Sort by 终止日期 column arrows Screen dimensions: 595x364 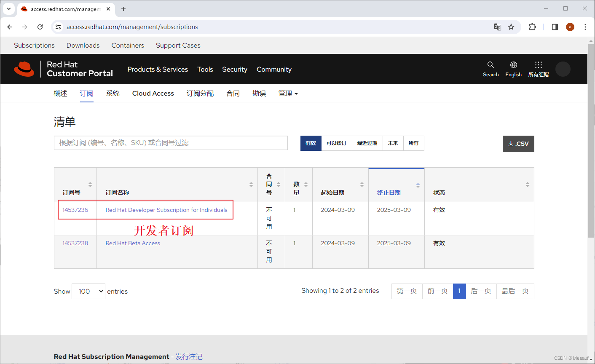(418, 185)
